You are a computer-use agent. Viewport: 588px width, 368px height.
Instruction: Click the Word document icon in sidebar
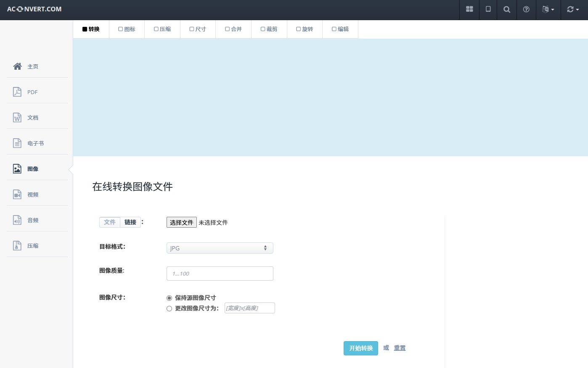[x=17, y=118]
